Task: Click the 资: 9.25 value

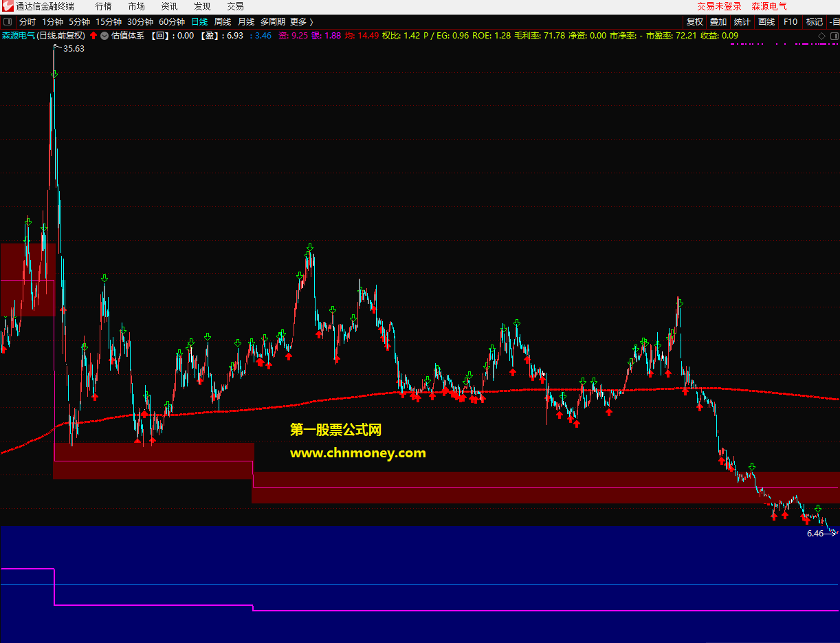Action: point(292,35)
